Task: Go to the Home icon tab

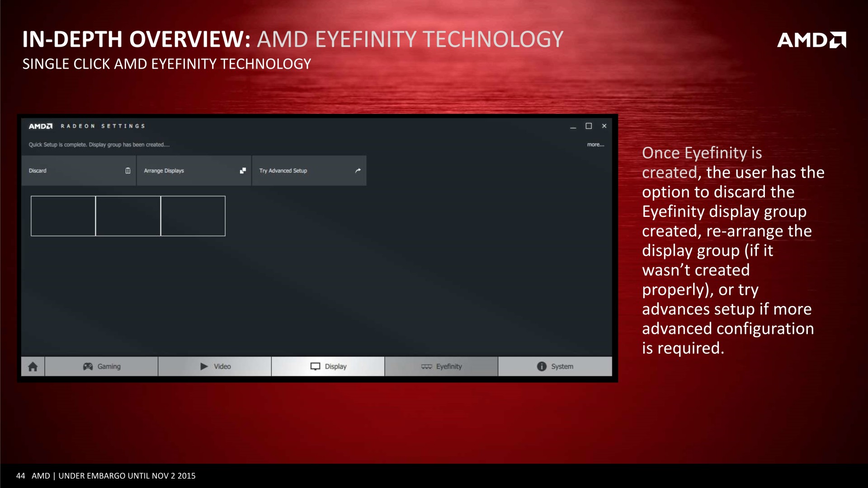Action: (x=33, y=366)
